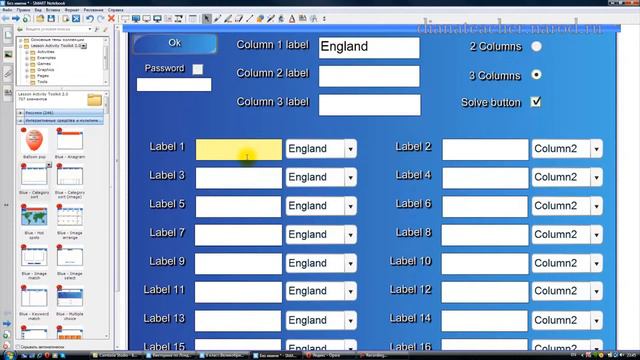Image resolution: width=640 pixels, height=360 pixels.
Task: Select the Pens tool
Action: coord(217,18)
